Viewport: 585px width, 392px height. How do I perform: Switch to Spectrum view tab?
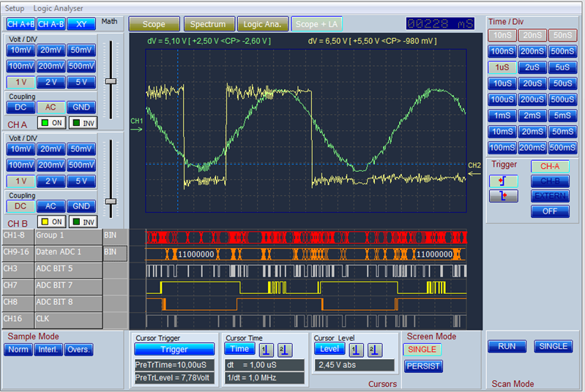[x=208, y=24]
